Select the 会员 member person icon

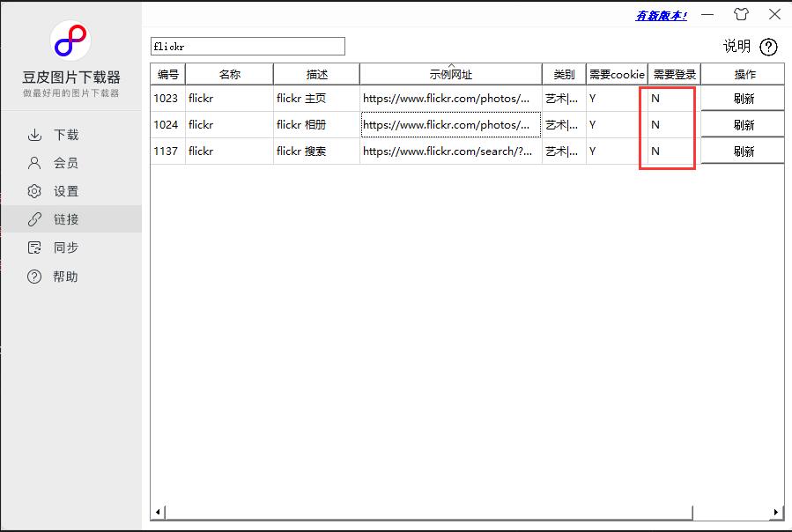[x=34, y=163]
